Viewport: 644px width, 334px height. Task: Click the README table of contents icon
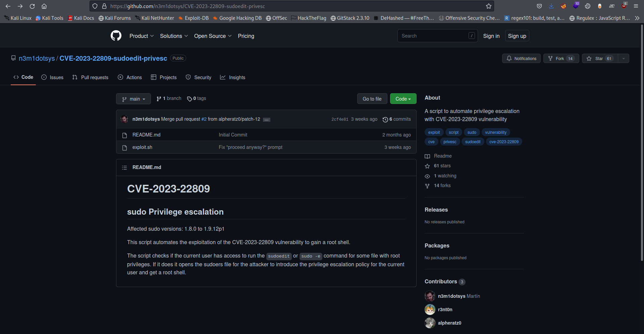click(124, 167)
